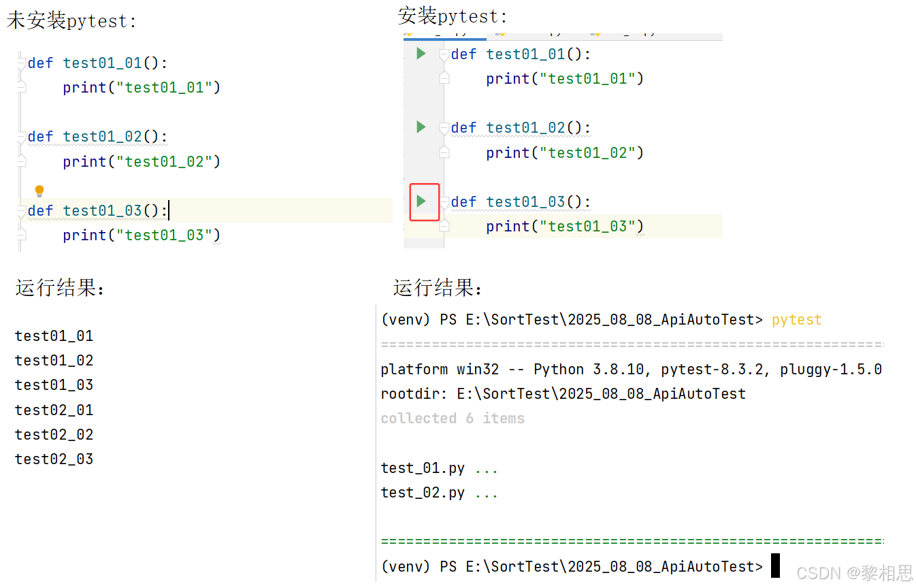Collapse def test01_02 in the 安装pytest editor
The height and width of the screenshot is (588, 916).
click(x=444, y=127)
